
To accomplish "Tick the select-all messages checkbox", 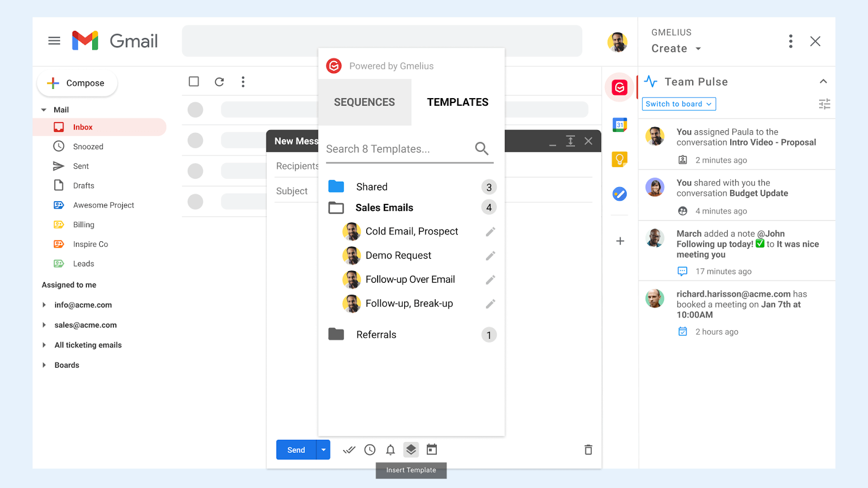I will (194, 81).
